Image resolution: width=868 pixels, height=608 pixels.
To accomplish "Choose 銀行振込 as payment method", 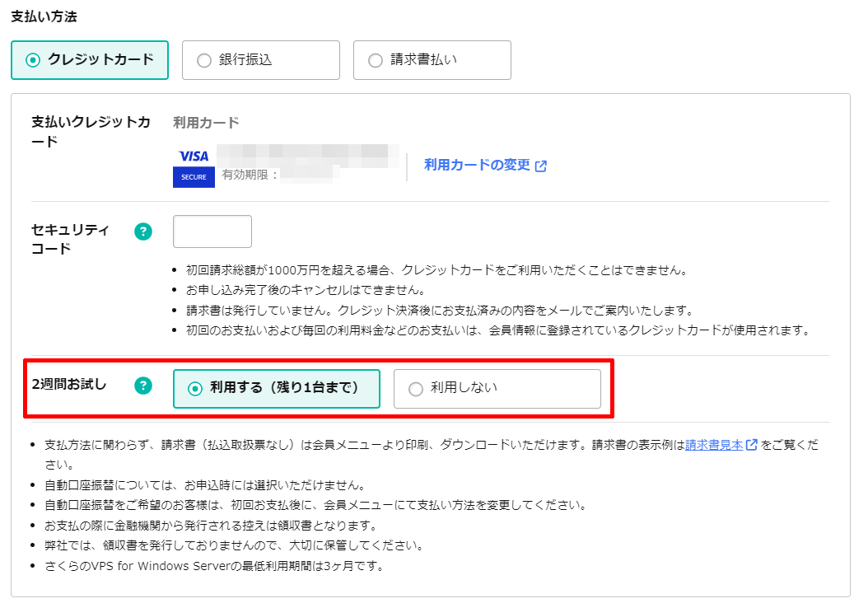I will pos(260,60).
